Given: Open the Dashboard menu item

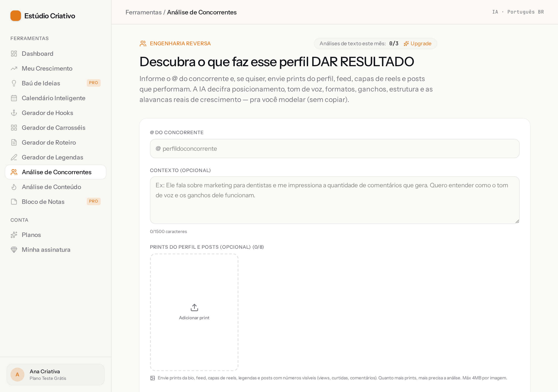Looking at the screenshot, I should click(x=56, y=54).
